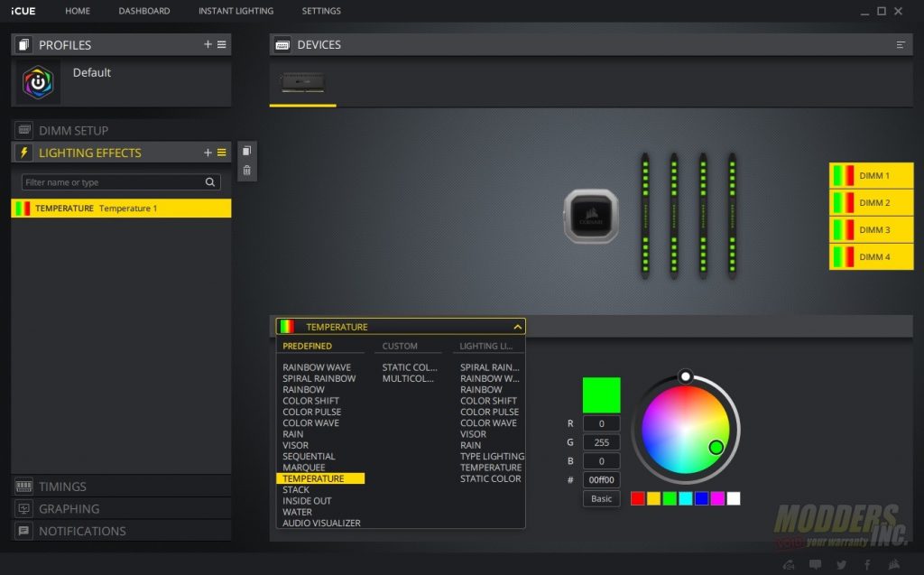
Task: Choose Multicolor custom effect
Action: pos(408,378)
